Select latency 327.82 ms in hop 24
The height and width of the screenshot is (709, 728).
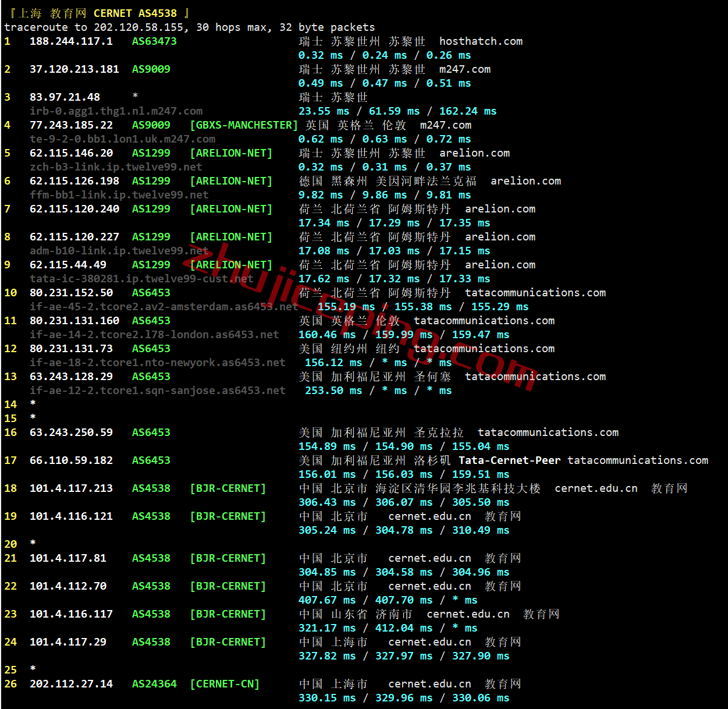click(x=327, y=656)
